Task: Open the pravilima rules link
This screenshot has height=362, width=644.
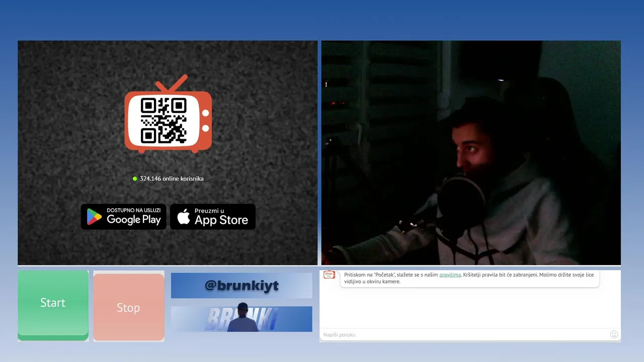Action: click(x=450, y=275)
